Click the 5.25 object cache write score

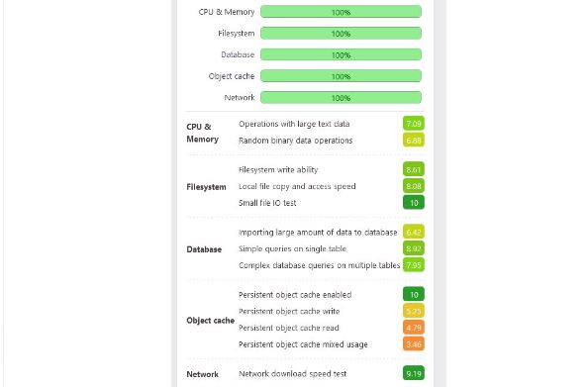[414, 311]
